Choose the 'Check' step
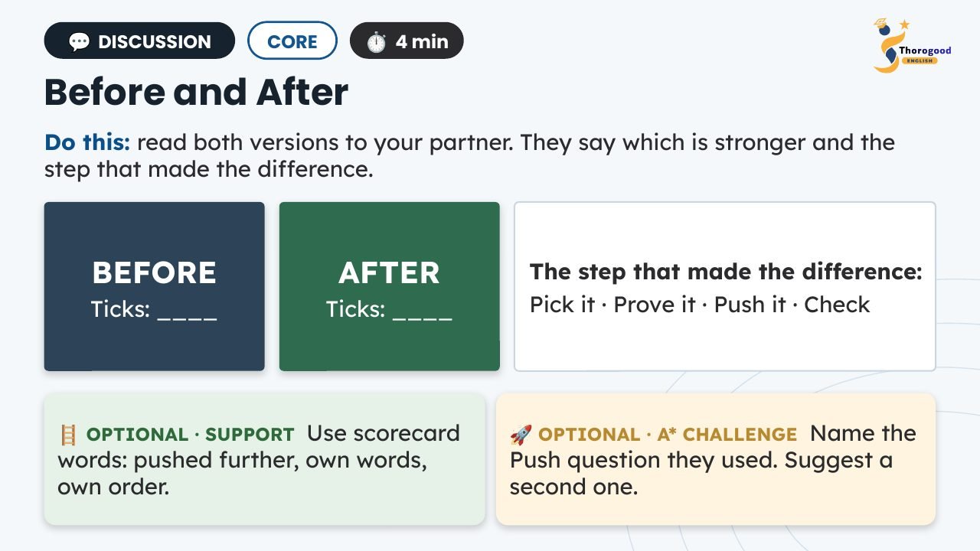The width and height of the screenshot is (980, 551). tap(837, 305)
